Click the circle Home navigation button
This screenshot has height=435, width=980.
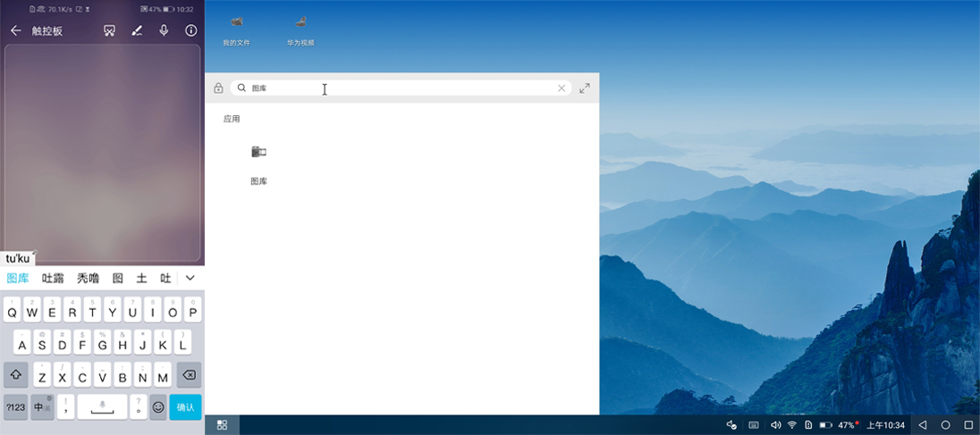[x=946, y=425]
